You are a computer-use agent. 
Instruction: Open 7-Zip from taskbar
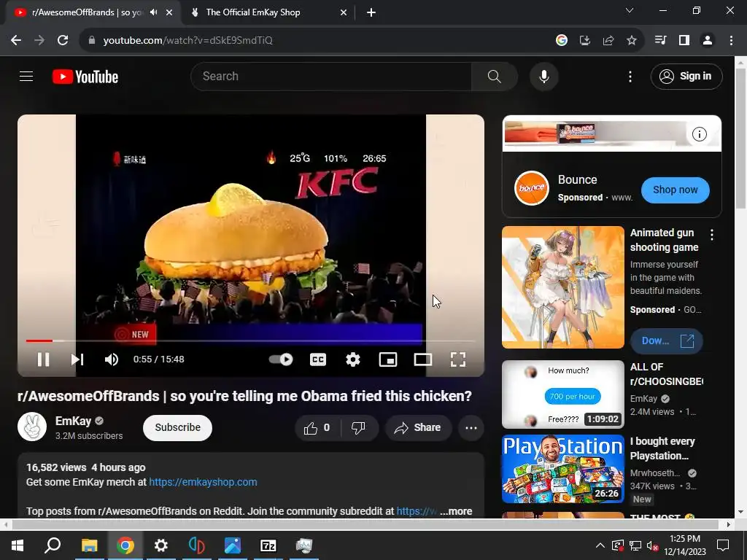(268, 545)
